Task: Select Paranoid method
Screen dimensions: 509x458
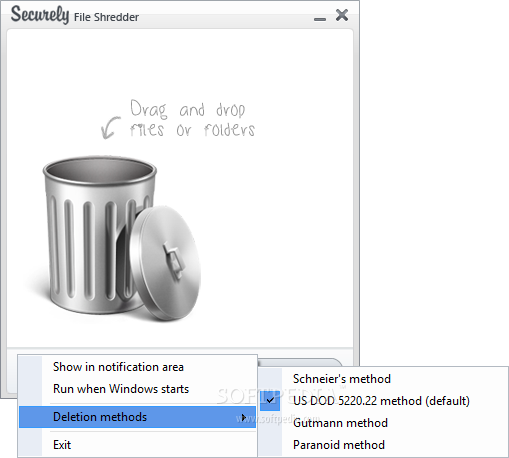Action: point(383,445)
